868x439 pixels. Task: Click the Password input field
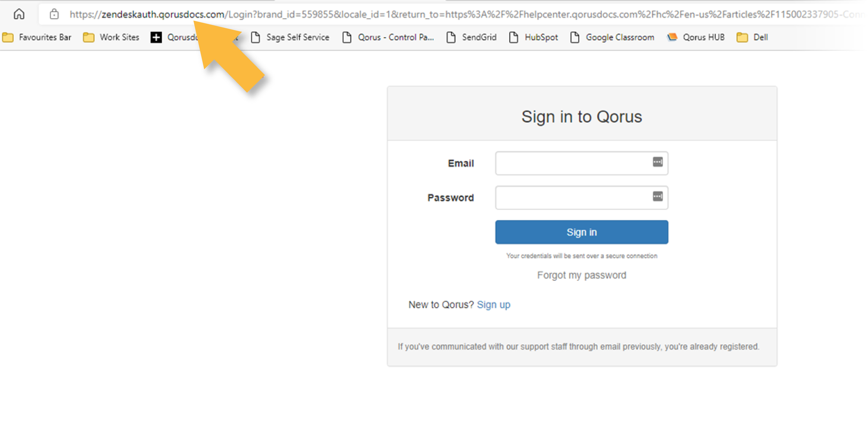pyautogui.click(x=573, y=198)
